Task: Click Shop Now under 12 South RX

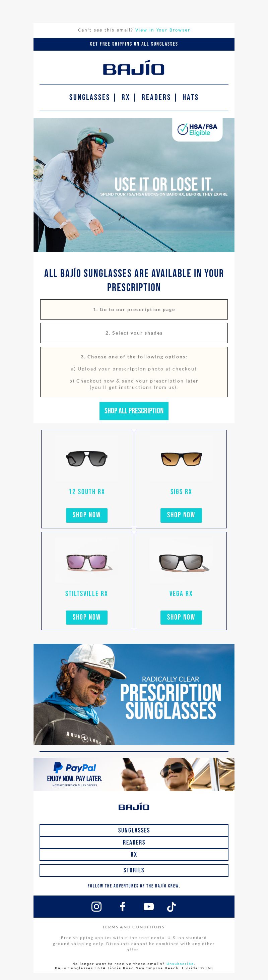Action: pos(87,515)
